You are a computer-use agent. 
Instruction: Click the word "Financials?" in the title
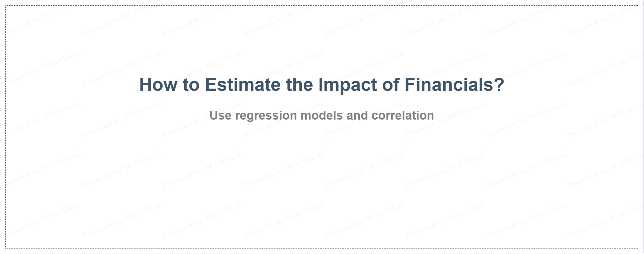click(454, 85)
